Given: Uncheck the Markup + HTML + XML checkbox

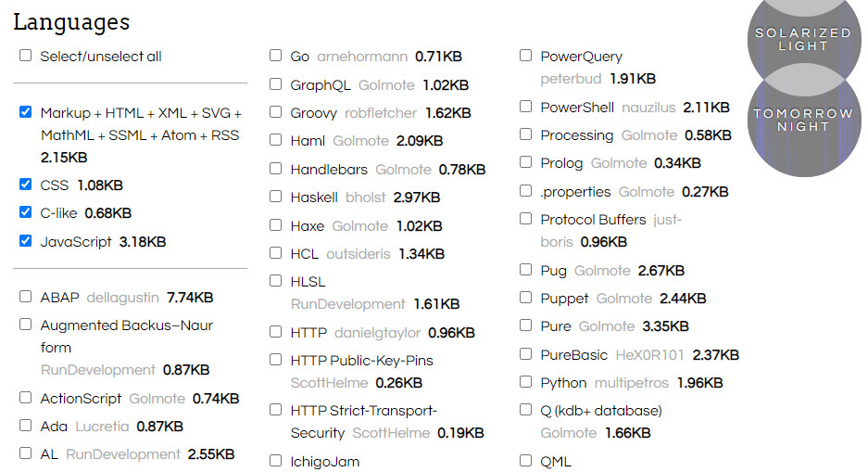Looking at the screenshot, I should pyautogui.click(x=25, y=112).
